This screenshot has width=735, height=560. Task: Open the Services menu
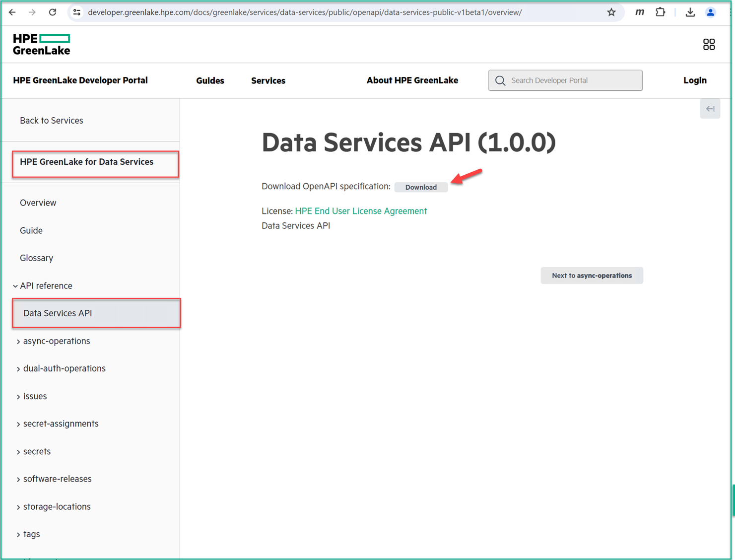pyautogui.click(x=268, y=80)
